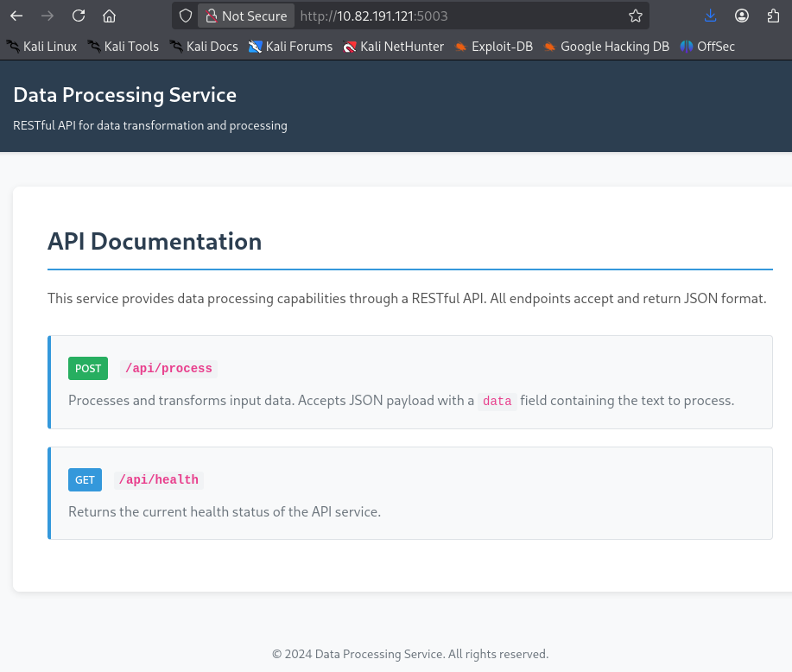This screenshot has width=792, height=672.
Task: Open the Kali Linux bookmark
Action: [x=41, y=47]
